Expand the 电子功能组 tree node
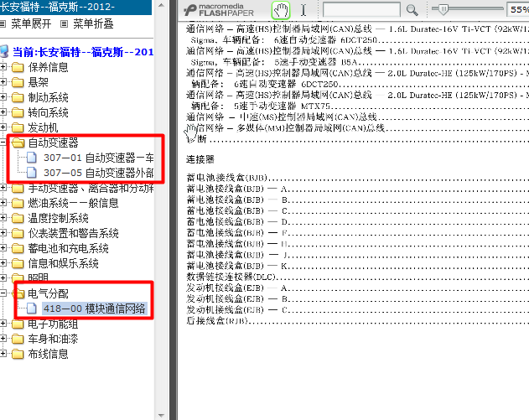Screen dimensions: 529x420 [x=3, y=324]
